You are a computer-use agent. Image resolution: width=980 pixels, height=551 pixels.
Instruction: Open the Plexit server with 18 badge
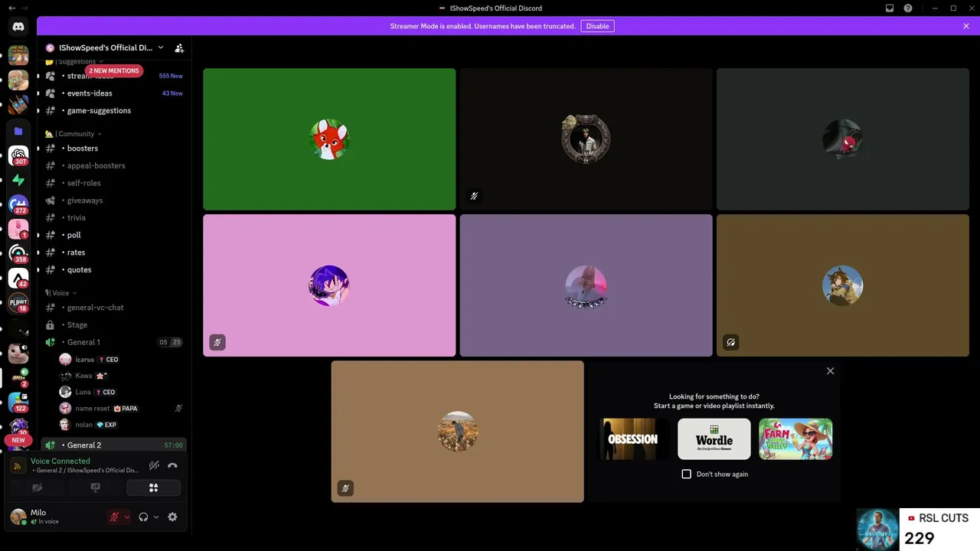click(18, 302)
